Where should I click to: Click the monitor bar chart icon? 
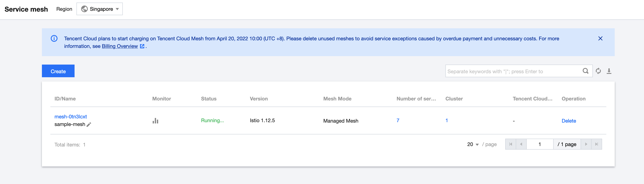[155, 121]
